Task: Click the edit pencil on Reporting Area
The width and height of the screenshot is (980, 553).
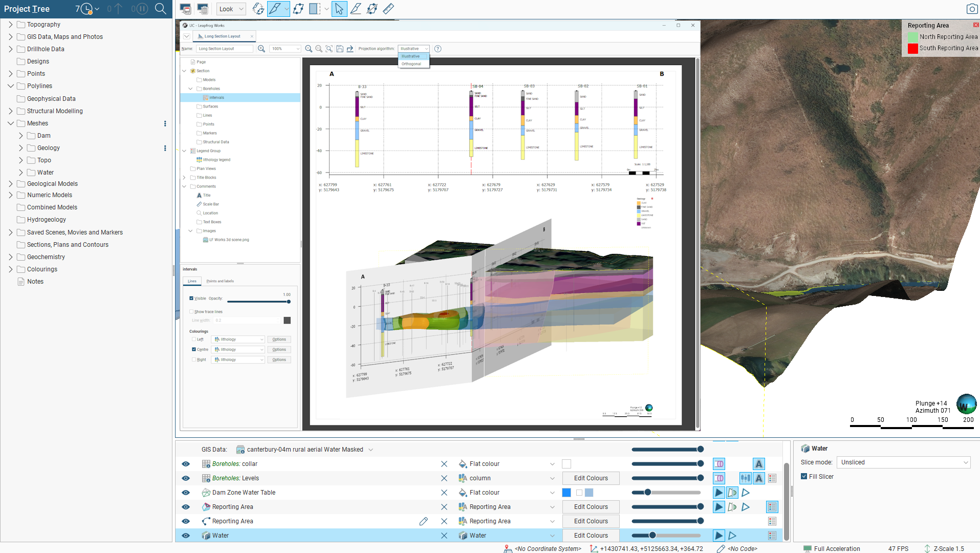Action: coord(423,521)
